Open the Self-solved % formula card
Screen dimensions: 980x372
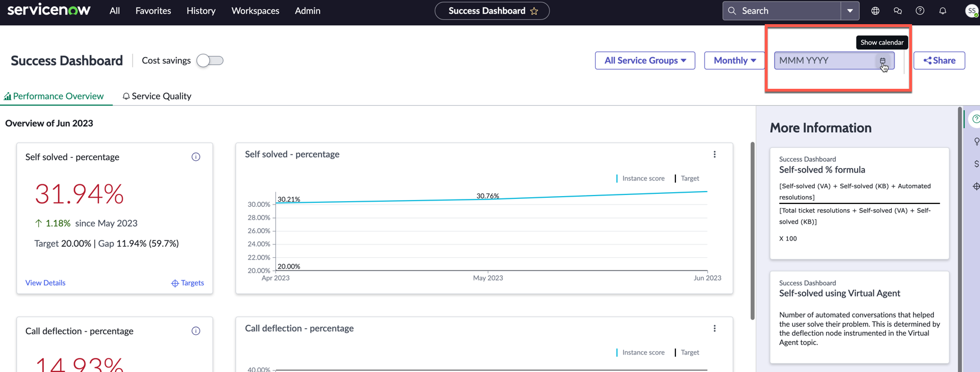click(x=859, y=203)
